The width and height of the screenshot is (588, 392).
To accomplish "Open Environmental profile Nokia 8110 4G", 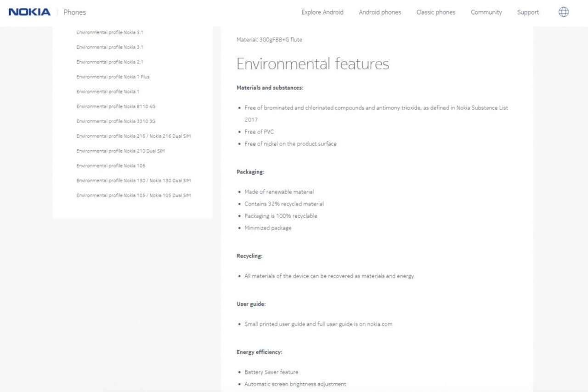I will point(116,107).
